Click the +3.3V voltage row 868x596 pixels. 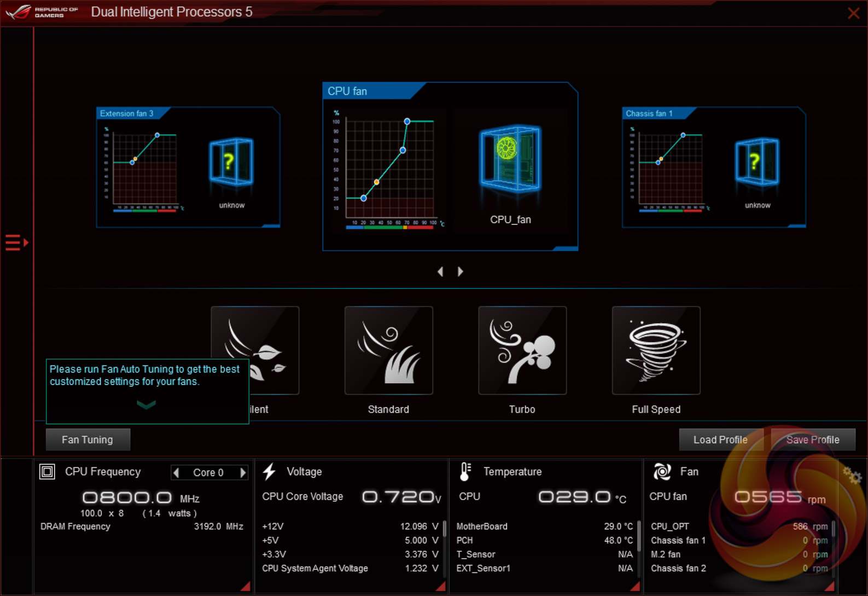click(x=350, y=554)
